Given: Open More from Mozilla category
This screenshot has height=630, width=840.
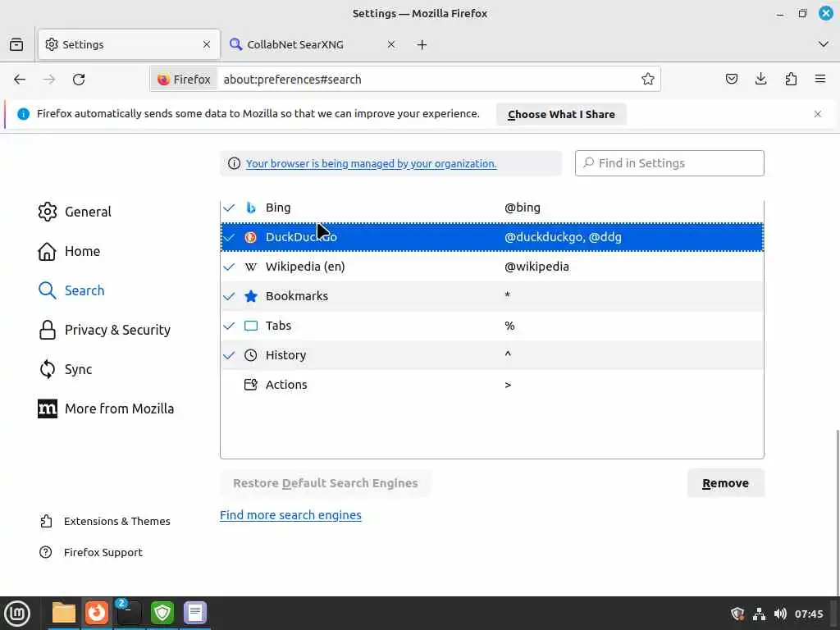Looking at the screenshot, I should click(106, 409).
